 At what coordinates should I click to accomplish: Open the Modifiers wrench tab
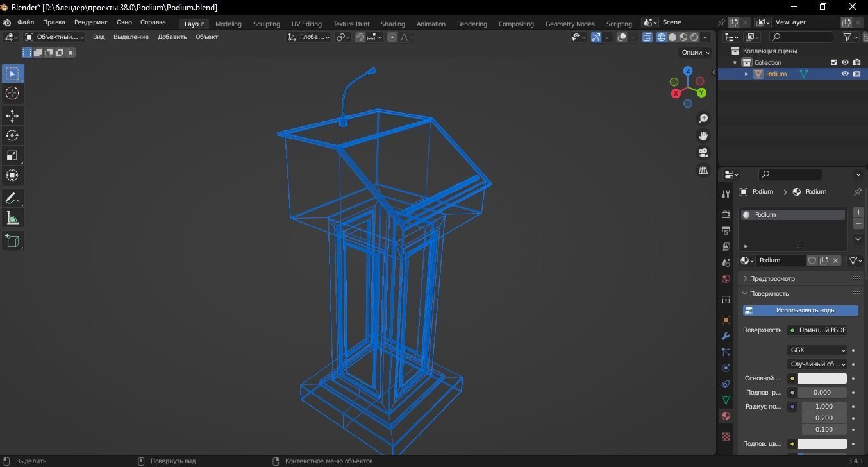pos(726,335)
